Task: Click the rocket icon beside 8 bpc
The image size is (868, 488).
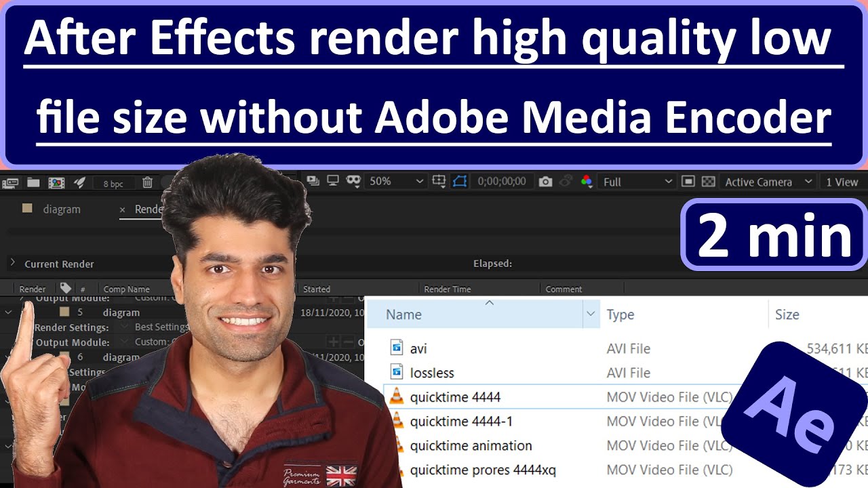Action: [79, 182]
